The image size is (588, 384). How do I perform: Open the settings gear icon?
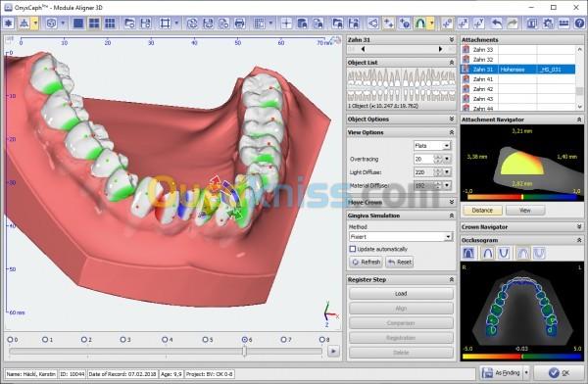[548, 24]
